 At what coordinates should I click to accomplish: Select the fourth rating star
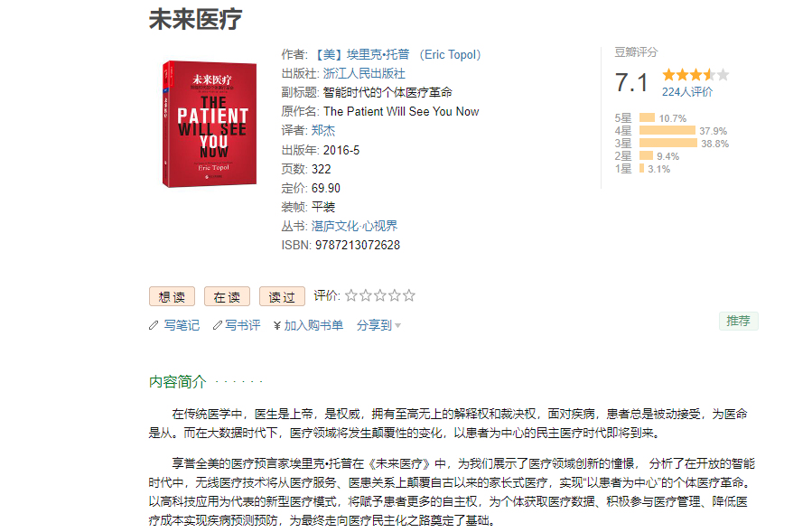pyautogui.click(x=395, y=295)
